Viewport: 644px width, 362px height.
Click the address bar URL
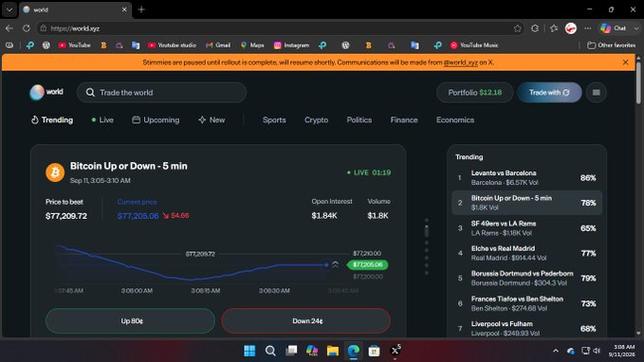[x=75, y=28]
